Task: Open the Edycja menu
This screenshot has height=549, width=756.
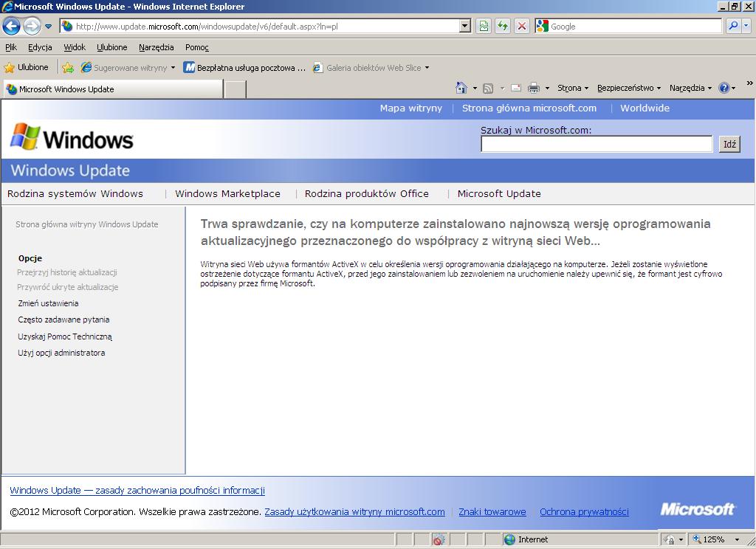Action: tap(40, 47)
